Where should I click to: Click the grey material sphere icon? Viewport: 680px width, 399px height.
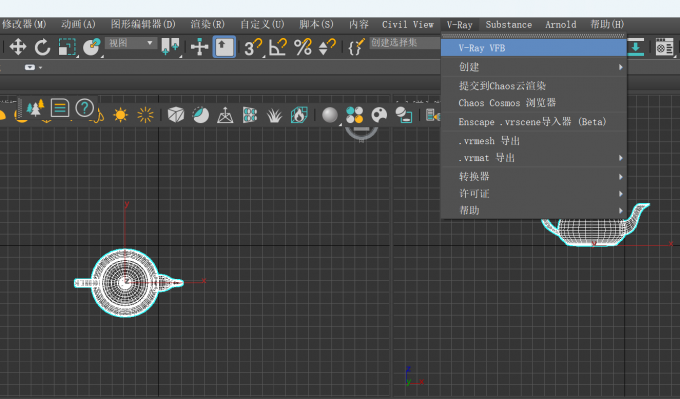pyautogui.click(x=330, y=115)
